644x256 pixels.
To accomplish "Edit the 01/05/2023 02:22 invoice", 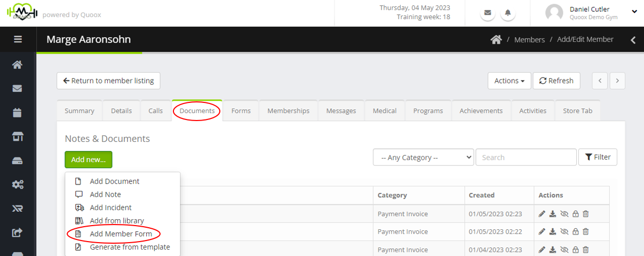I will click(542, 231).
